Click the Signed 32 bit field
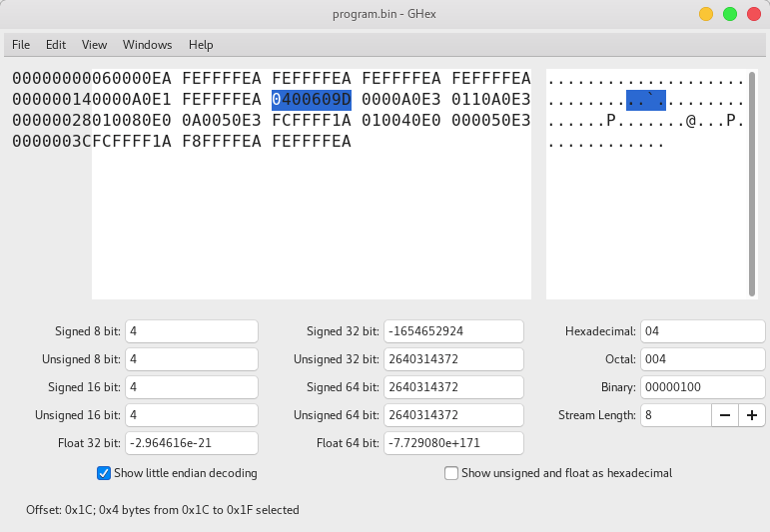This screenshot has height=532, width=770. [453, 331]
